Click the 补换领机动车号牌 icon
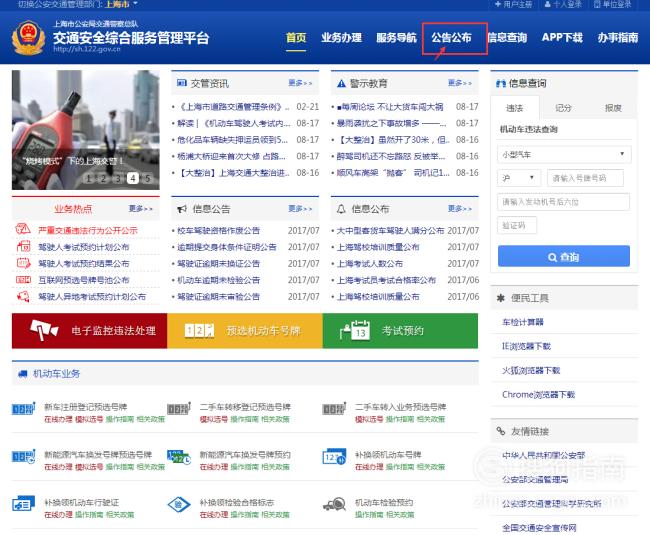 (334, 457)
